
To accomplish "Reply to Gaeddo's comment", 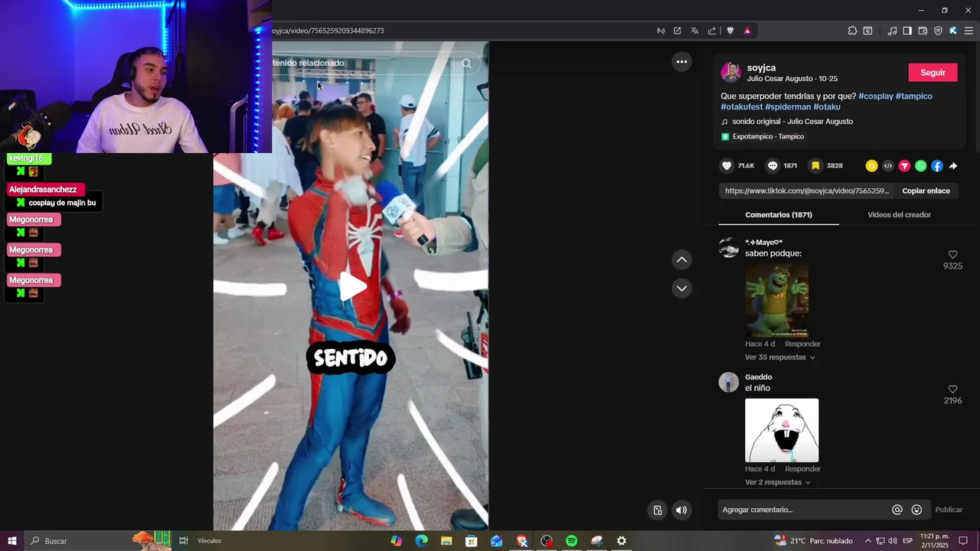I will click(802, 469).
